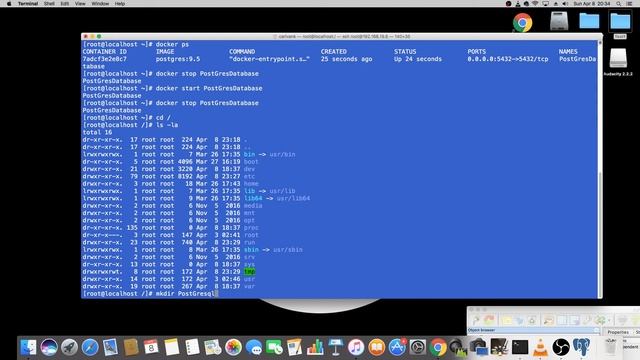The image size is (640, 360).
Task: Click 'Up 24 seconds' status value
Action: click(418, 59)
